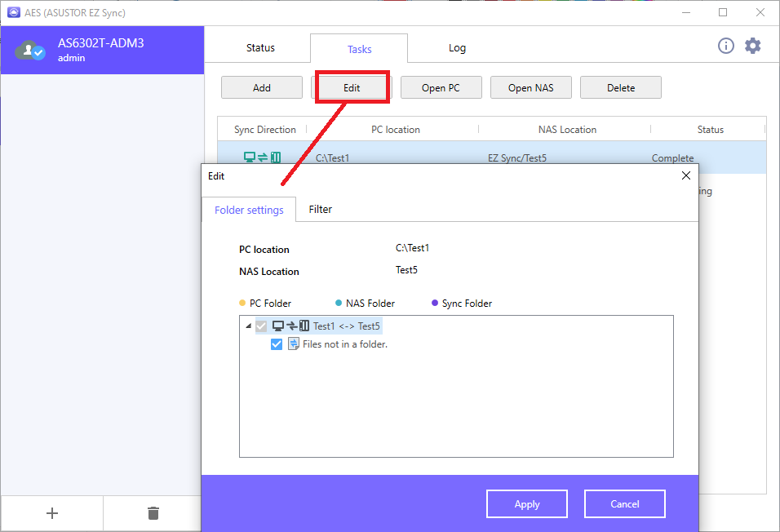Click the Open NAS button

point(531,87)
